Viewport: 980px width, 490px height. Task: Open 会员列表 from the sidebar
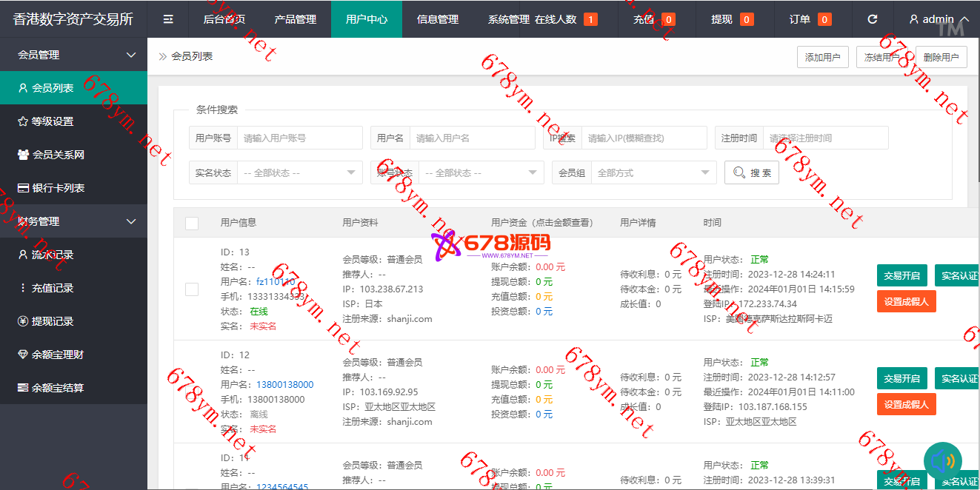(53, 88)
